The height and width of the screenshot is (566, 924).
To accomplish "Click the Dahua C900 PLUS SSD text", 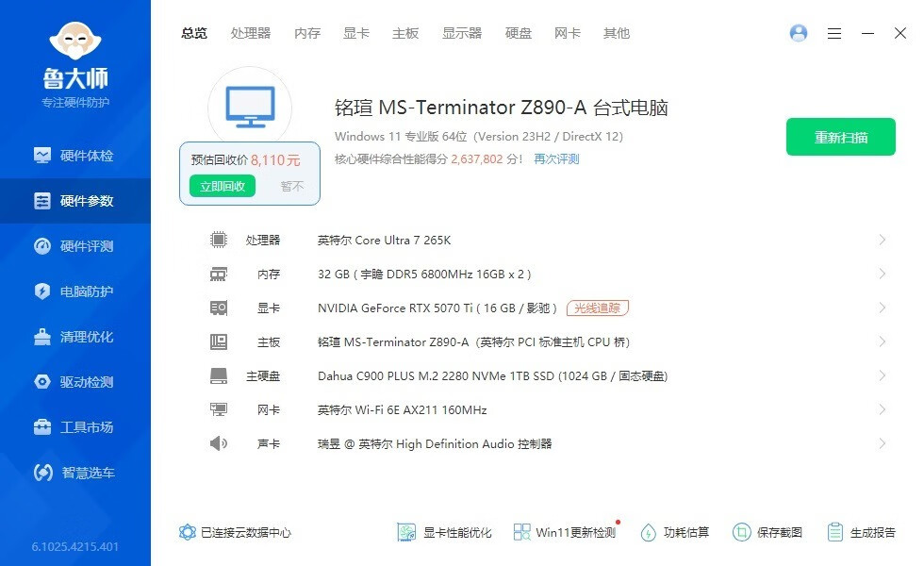I will pos(492,376).
